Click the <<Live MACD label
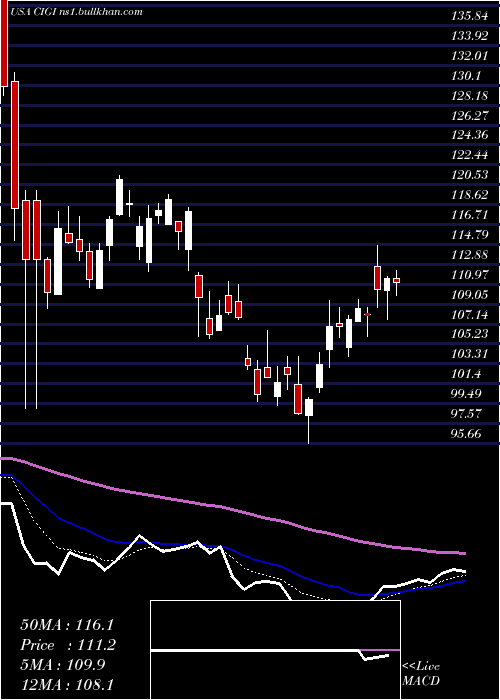This screenshot has width=500, height=700. [421, 673]
